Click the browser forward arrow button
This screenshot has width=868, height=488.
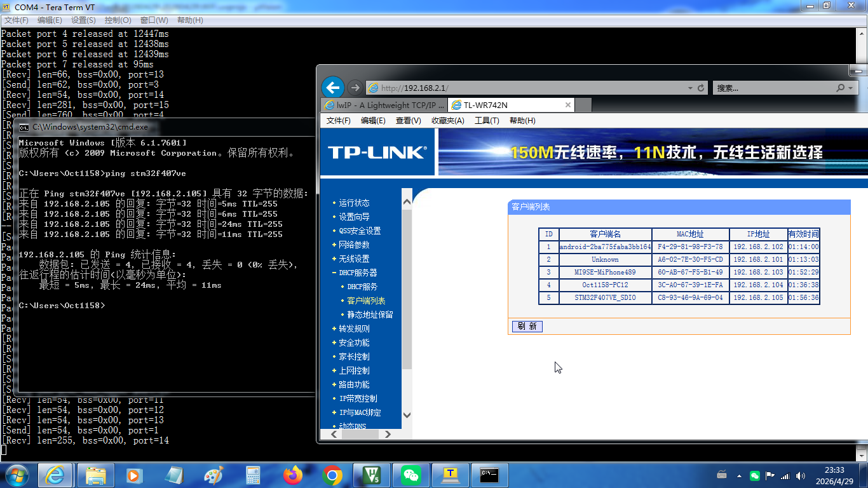click(x=355, y=88)
